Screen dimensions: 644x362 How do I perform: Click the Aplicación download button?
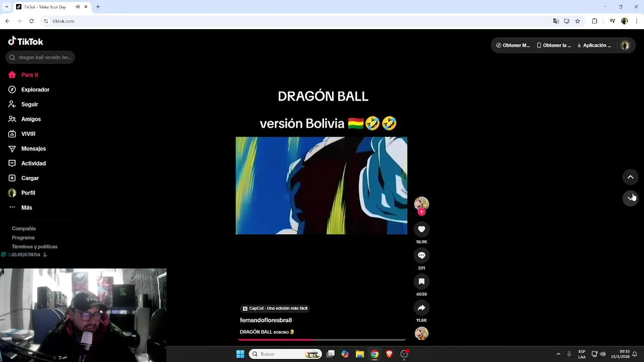click(594, 45)
